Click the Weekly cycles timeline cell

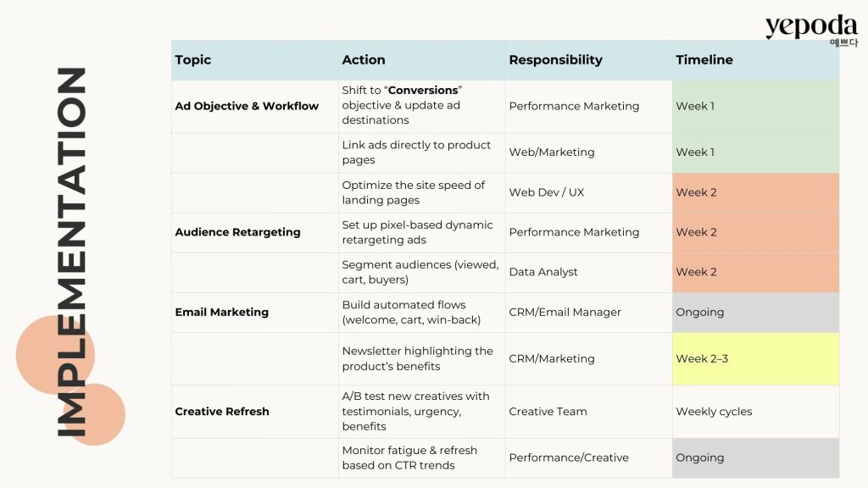tap(714, 412)
